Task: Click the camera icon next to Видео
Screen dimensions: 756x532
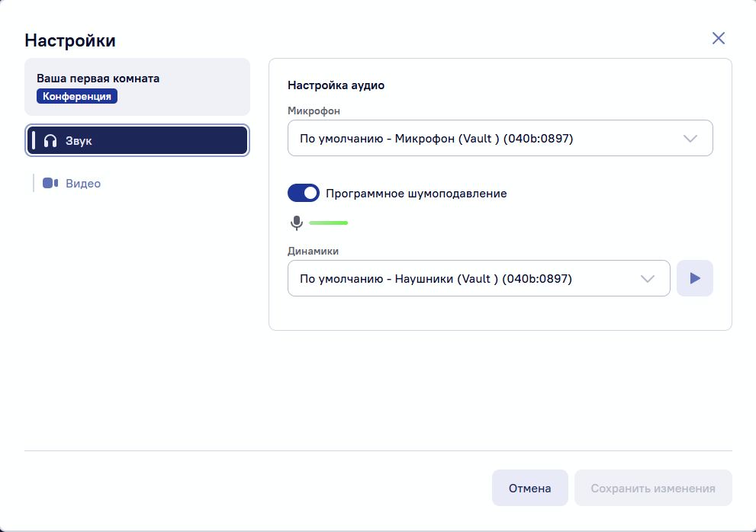Action: pos(50,183)
